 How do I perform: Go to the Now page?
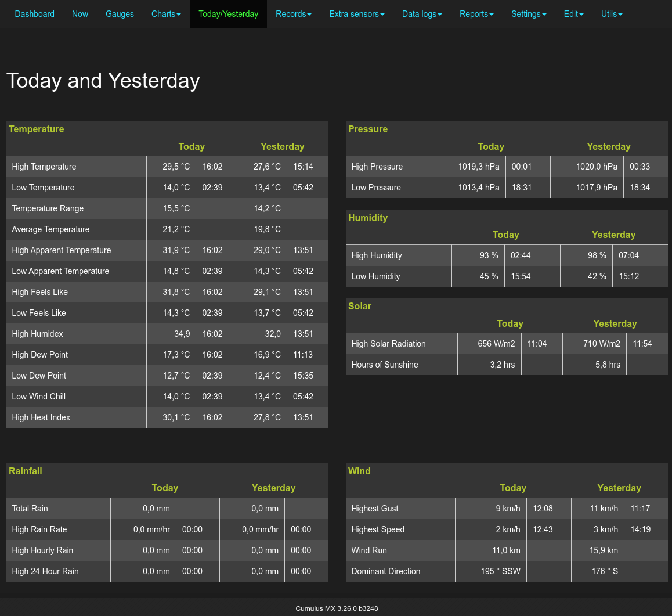tap(80, 14)
